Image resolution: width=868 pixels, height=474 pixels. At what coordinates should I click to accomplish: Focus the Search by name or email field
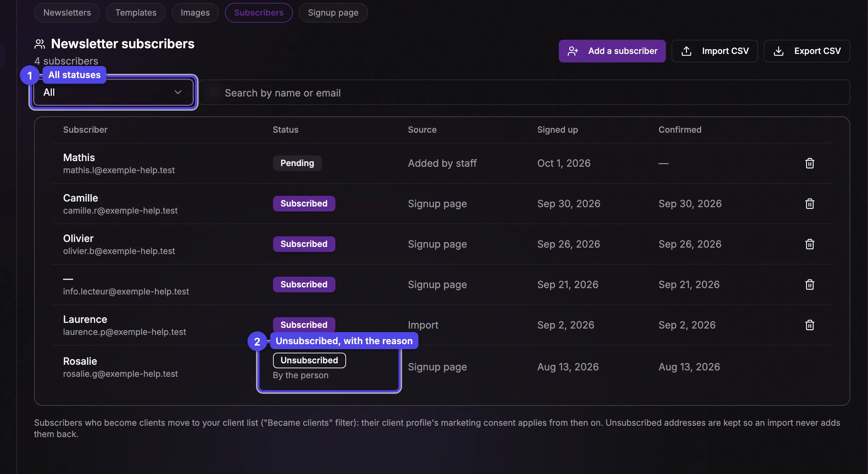524,93
